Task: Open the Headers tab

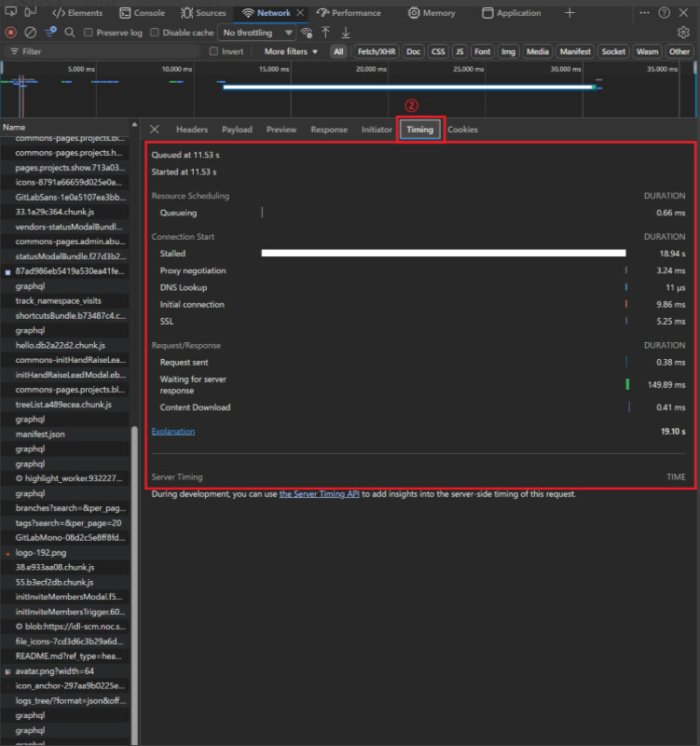Action: [x=192, y=130]
